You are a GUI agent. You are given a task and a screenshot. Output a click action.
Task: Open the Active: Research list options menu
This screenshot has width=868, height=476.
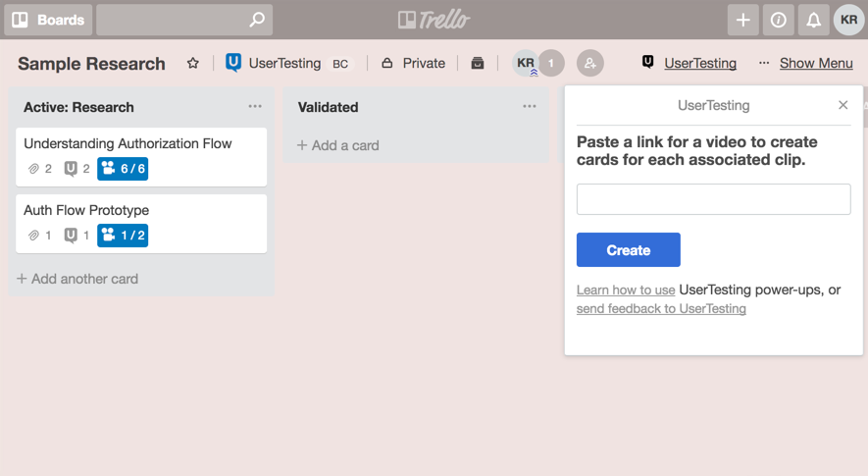(x=255, y=106)
